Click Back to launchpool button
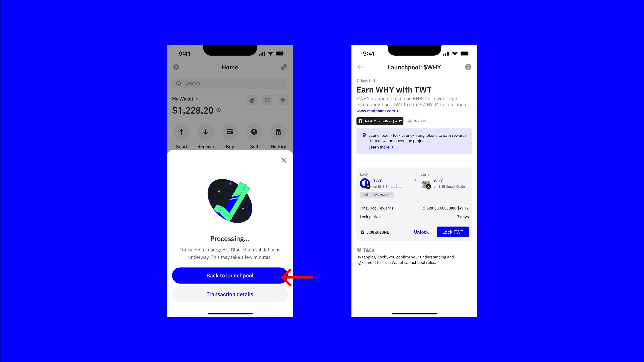The width and height of the screenshot is (644, 362). [230, 275]
